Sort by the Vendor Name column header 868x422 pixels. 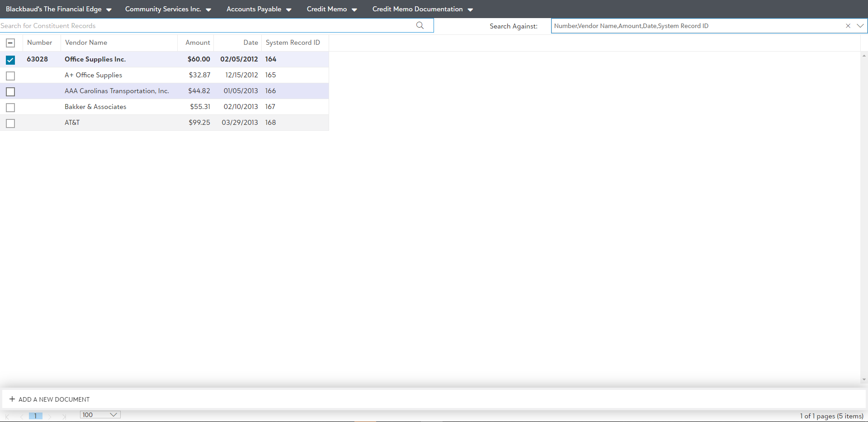[x=86, y=43]
